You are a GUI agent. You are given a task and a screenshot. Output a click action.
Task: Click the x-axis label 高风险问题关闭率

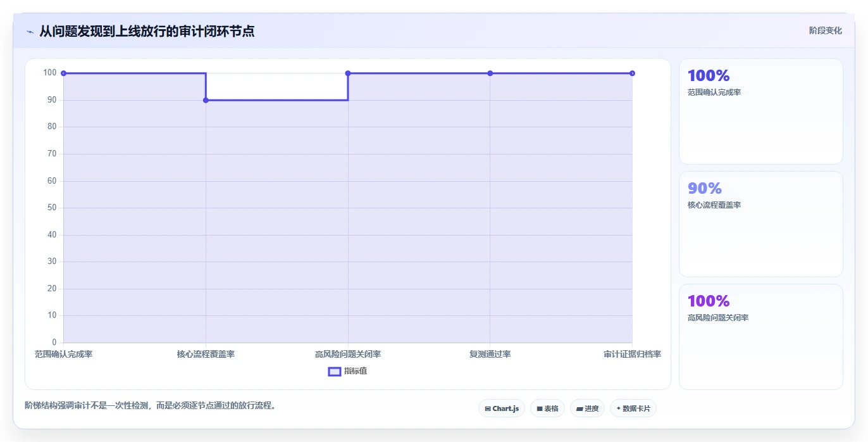(348, 354)
